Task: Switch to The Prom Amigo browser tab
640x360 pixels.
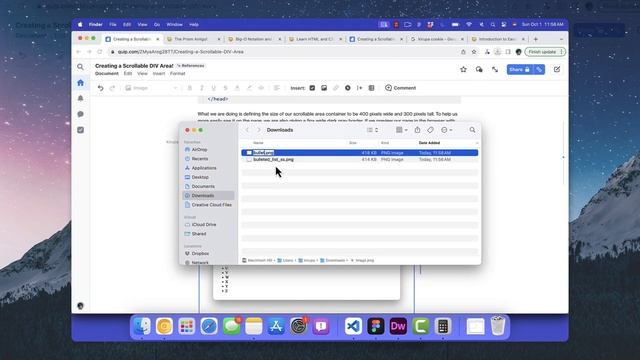Action: coord(193,39)
